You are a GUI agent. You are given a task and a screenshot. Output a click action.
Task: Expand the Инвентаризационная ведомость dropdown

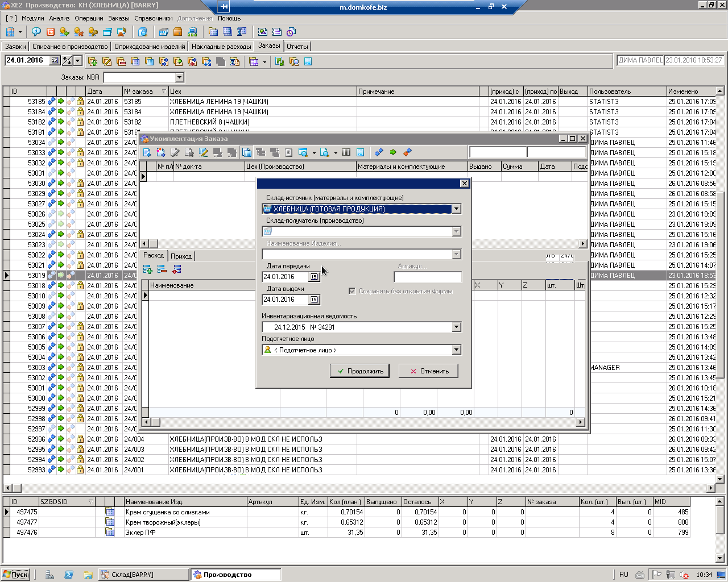click(x=456, y=327)
